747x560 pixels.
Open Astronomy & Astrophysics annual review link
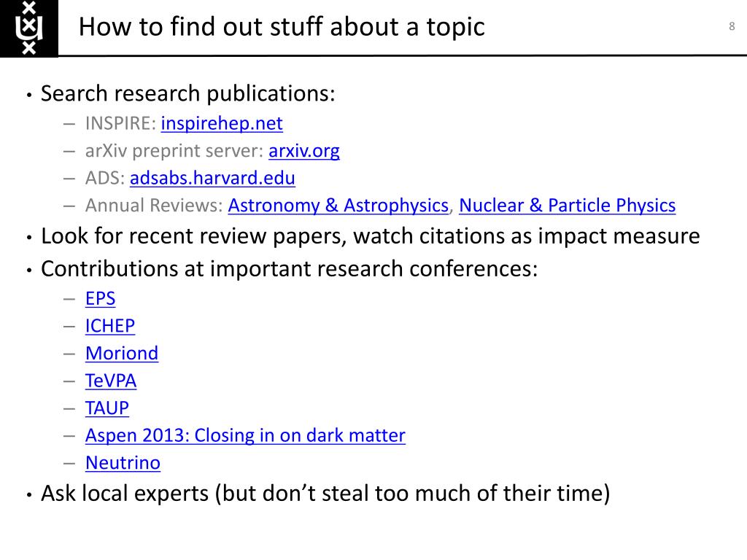point(338,206)
